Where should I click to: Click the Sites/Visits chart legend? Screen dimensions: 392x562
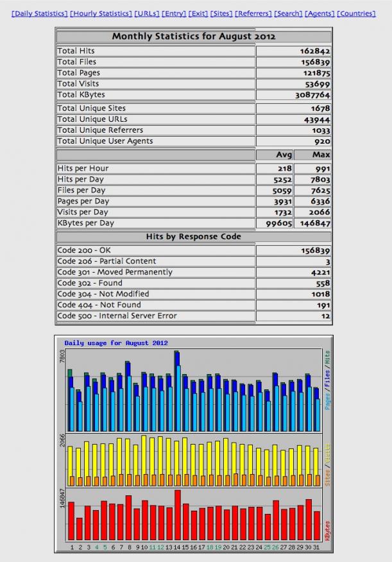coord(327,465)
